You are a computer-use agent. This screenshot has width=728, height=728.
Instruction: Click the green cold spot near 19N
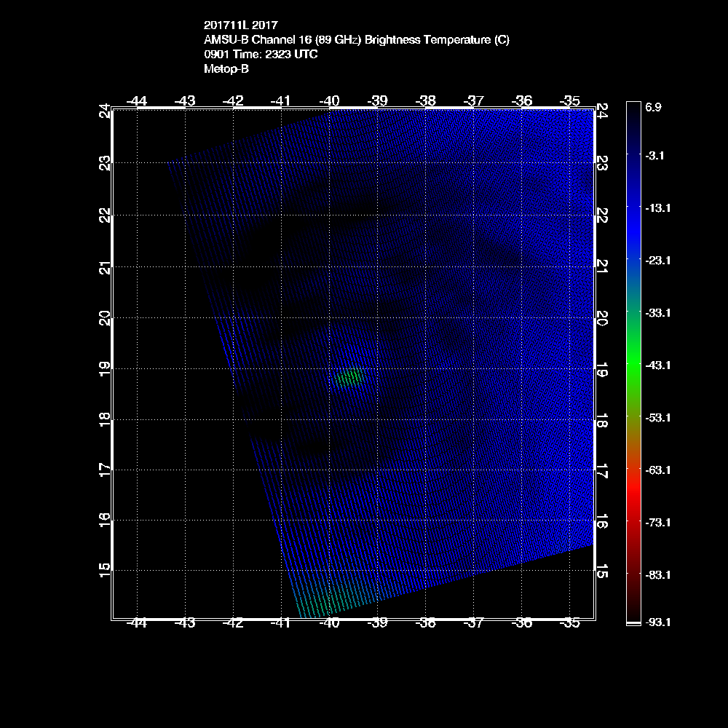point(351,377)
